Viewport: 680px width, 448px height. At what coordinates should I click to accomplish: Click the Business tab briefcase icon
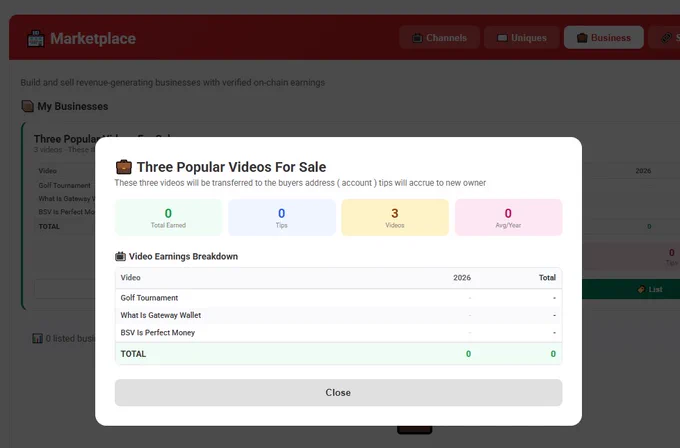582,38
